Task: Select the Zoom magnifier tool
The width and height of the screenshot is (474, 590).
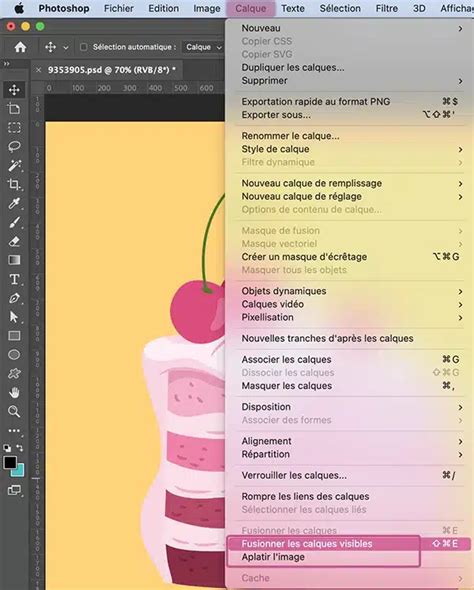Action: [14, 411]
